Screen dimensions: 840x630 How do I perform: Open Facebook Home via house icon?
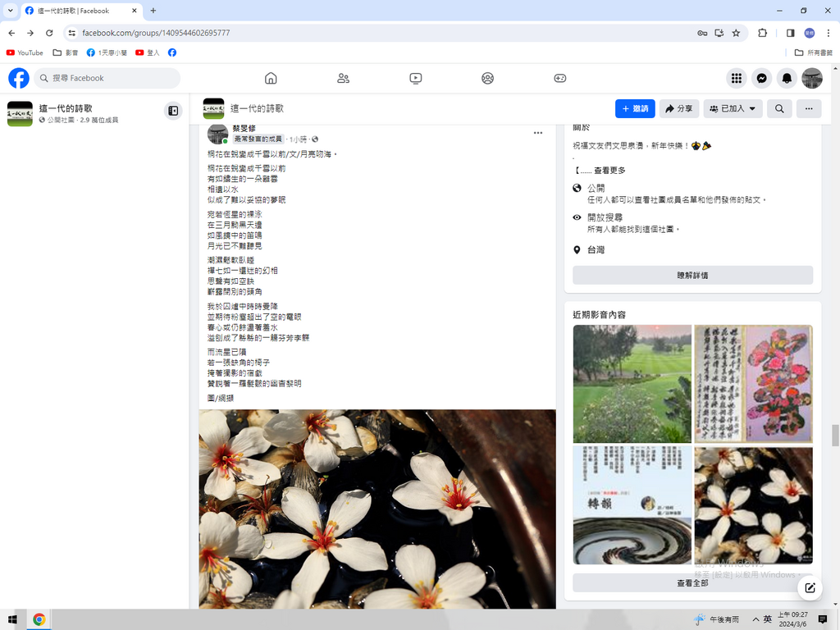pos(271,78)
